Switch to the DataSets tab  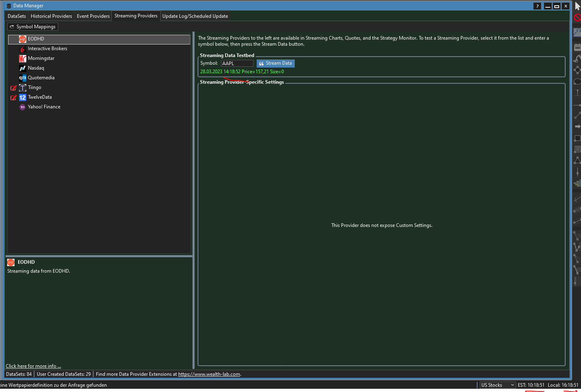pos(17,16)
